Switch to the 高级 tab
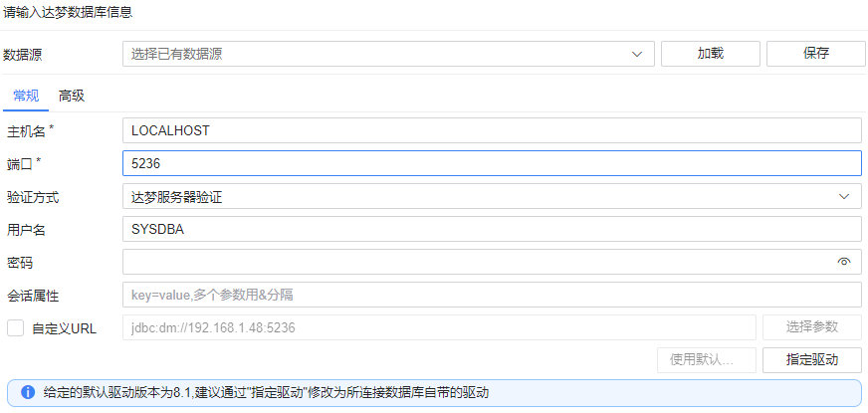 click(72, 96)
